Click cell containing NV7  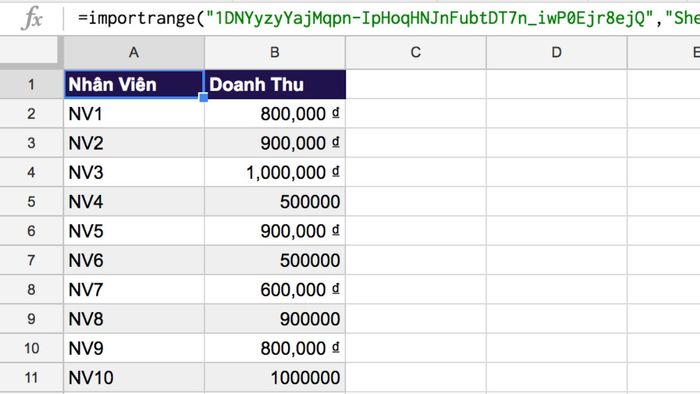(134, 289)
